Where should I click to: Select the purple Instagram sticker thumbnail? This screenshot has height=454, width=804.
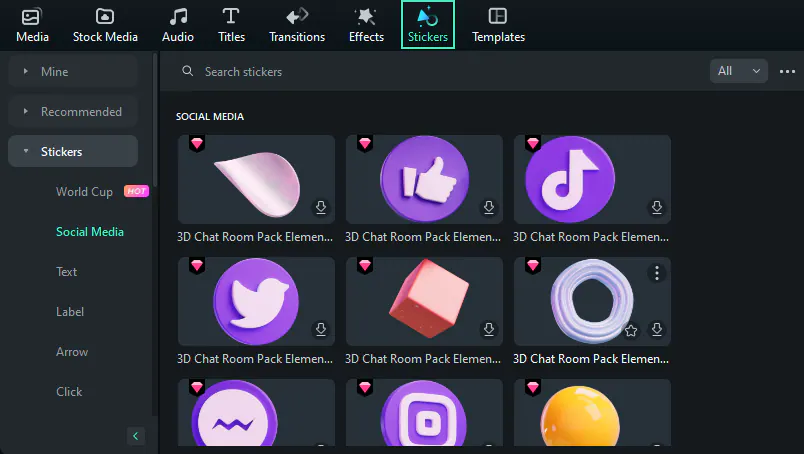point(425,412)
